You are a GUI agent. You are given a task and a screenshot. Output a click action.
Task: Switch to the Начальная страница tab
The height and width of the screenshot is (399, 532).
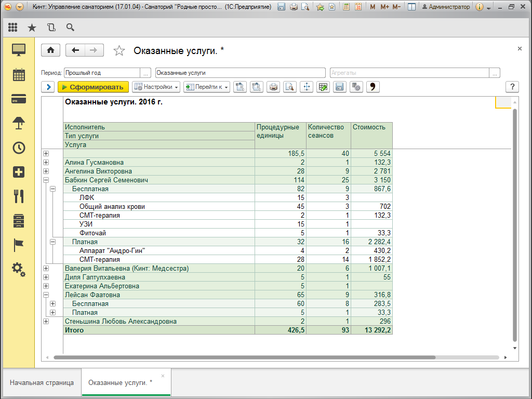click(x=42, y=383)
